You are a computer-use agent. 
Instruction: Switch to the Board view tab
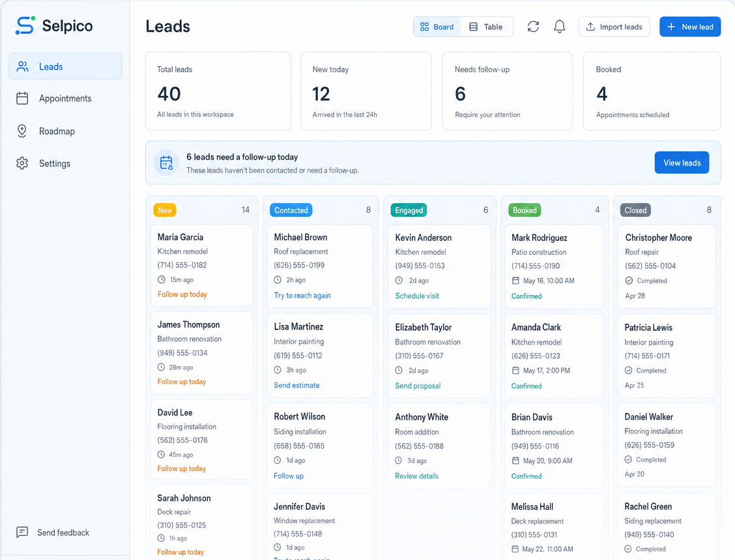437,27
